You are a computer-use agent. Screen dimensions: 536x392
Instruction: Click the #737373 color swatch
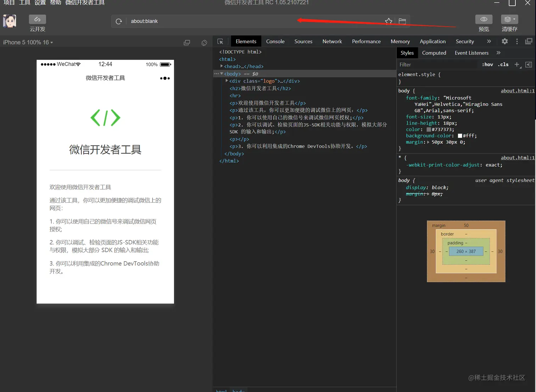coord(429,130)
